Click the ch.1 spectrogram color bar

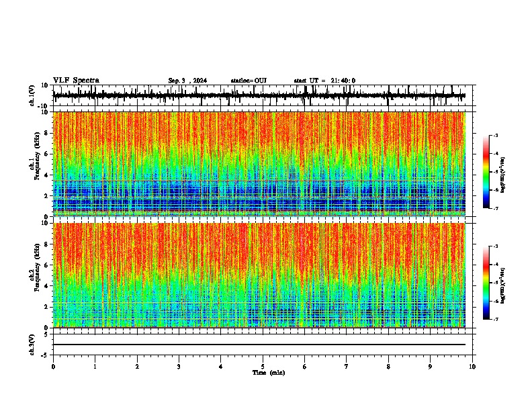tap(486, 172)
